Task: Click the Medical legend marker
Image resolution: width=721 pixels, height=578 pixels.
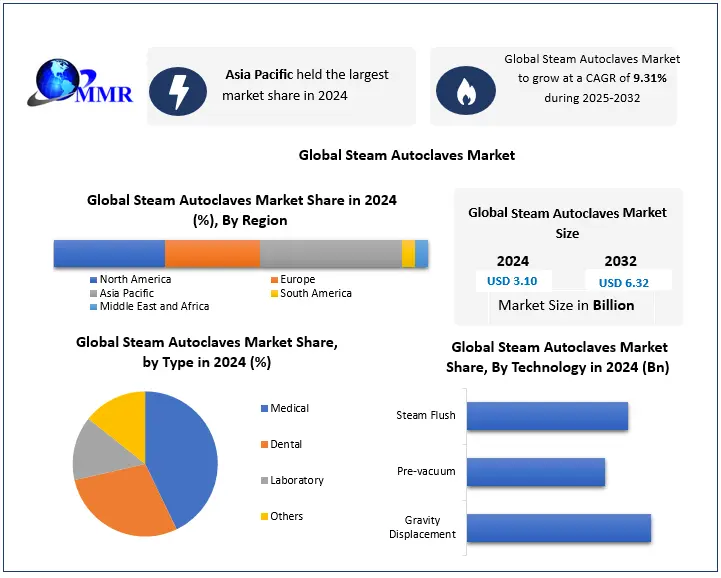Action: (x=264, y=409)
